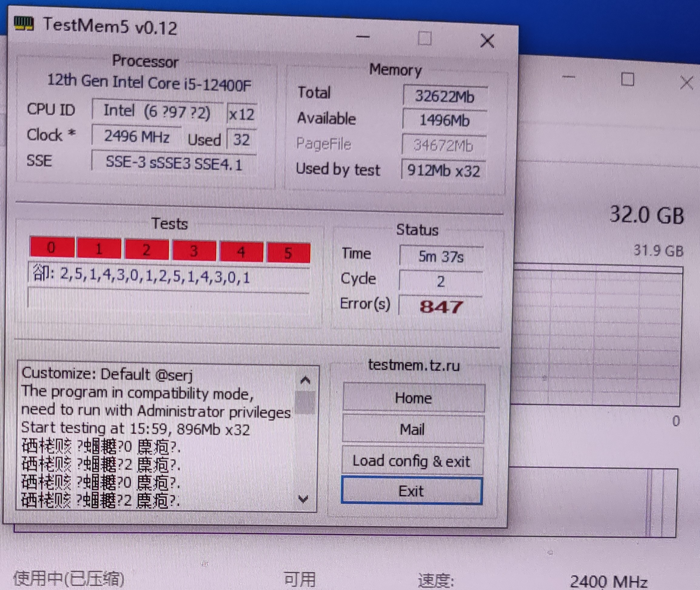This screenshot has width=700, height=590.
Task: Click the log scroll up arrow
Action: [x=305, y=380]
